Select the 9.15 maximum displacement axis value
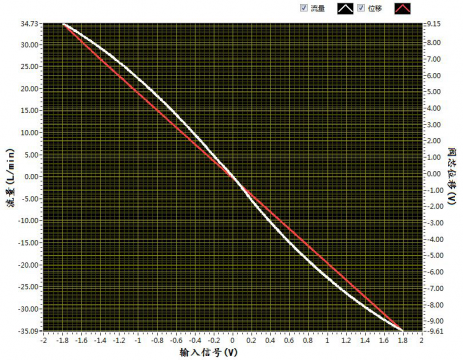Screen dimensions: 463x360 click(434, 24)
